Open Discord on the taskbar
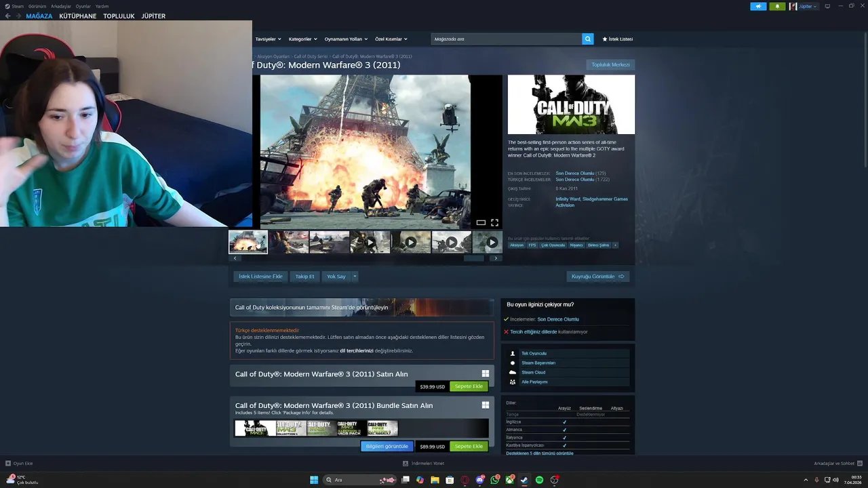The width and height of the screenshot is (868, 488). click(x=480, y=480)
